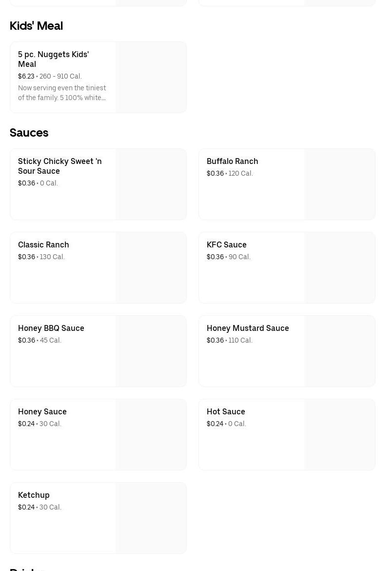
Task: Choose the Honey Sauce item title
Action: pos(42,411)
